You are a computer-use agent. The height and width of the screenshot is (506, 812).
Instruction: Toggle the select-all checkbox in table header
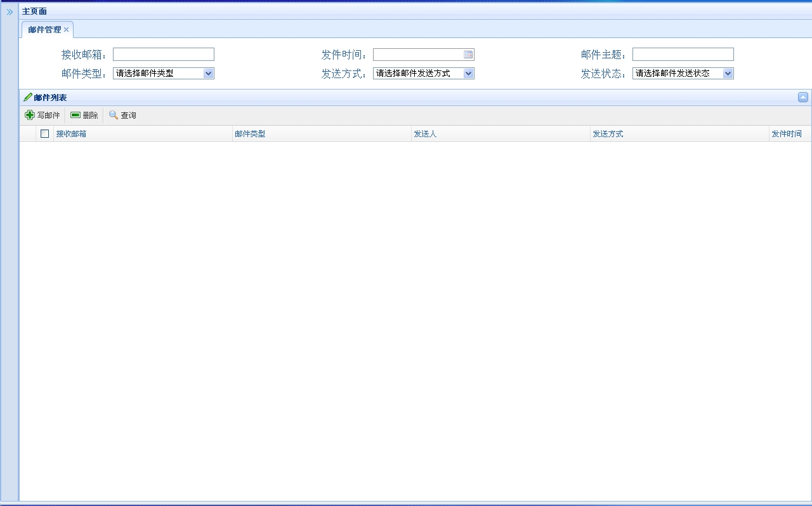point(44,133)
